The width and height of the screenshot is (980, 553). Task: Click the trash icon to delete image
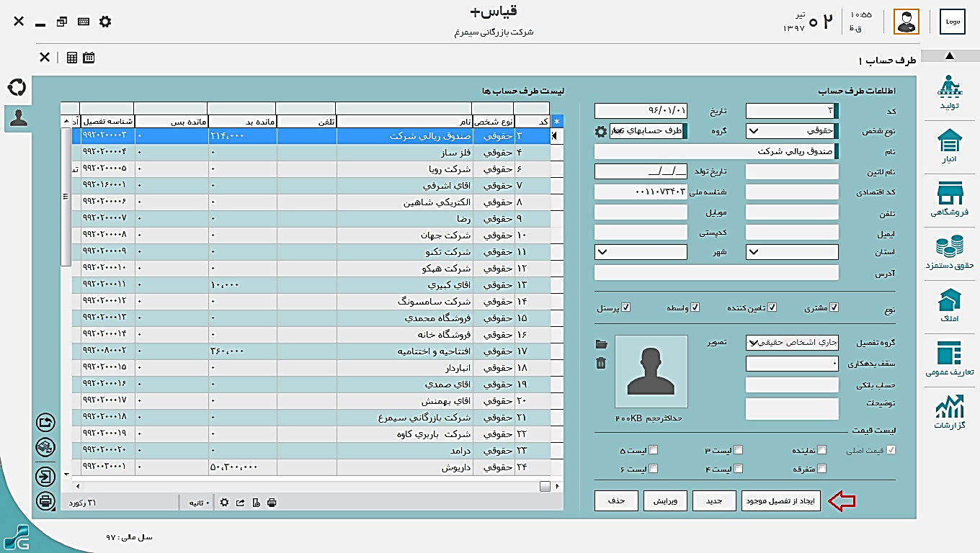click(601, 363)
